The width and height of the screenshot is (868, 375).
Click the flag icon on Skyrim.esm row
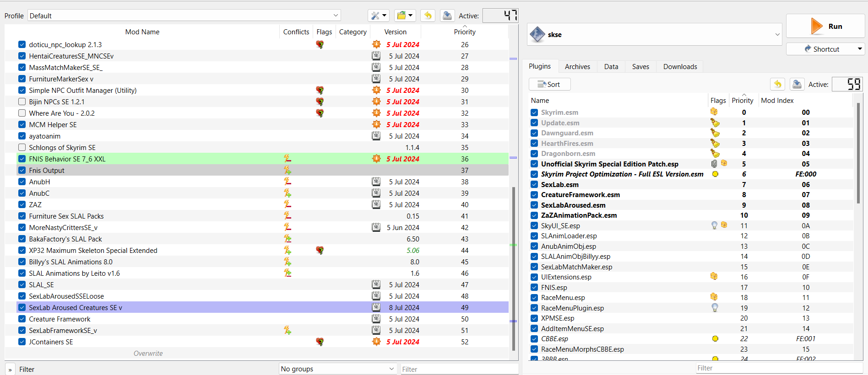(x=714, y=112)
